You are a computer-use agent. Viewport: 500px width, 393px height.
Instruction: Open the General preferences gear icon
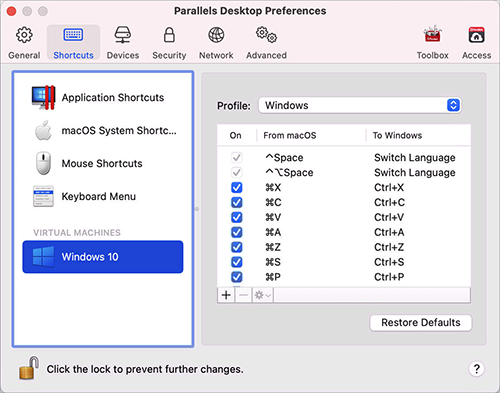tap(24, 35)
